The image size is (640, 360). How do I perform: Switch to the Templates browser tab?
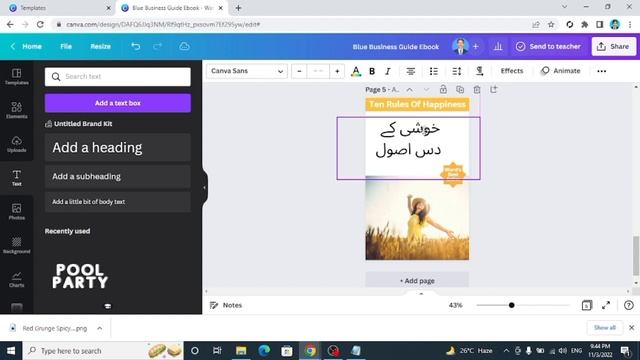click(59, 8)
